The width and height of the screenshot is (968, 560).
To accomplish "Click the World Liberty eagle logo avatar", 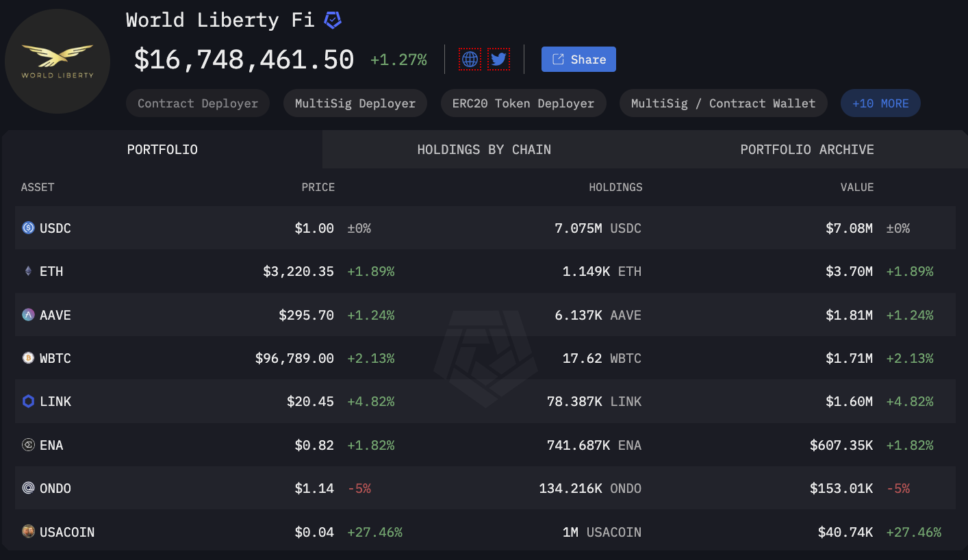I will [58, 61].
